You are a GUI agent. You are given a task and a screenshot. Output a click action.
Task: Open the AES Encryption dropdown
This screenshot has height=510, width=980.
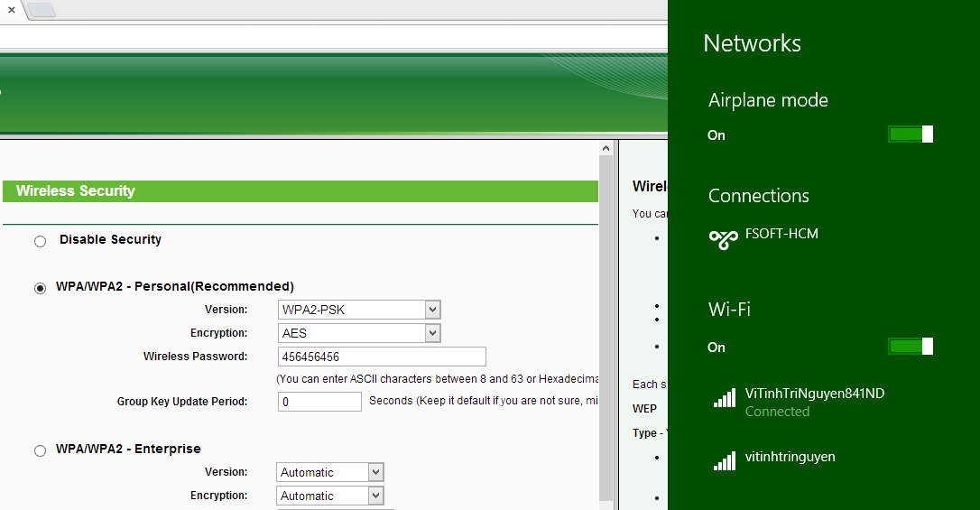(x=359, y=333)
